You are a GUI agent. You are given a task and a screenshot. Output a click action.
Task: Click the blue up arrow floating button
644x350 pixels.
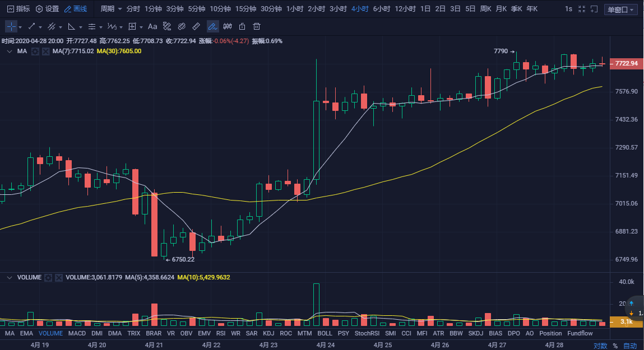(631, 304)
